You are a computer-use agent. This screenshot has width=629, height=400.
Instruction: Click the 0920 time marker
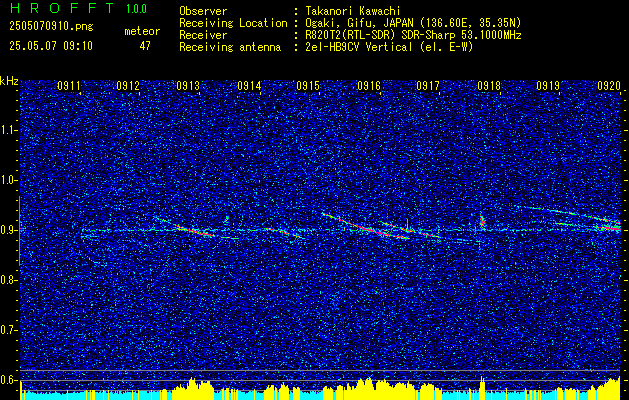[x=609, y=86]
